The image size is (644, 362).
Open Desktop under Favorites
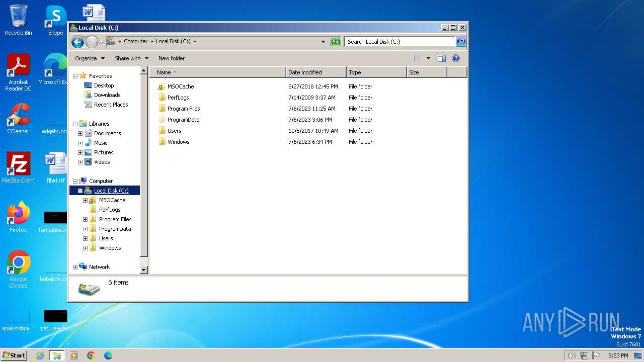click(104, 85)
